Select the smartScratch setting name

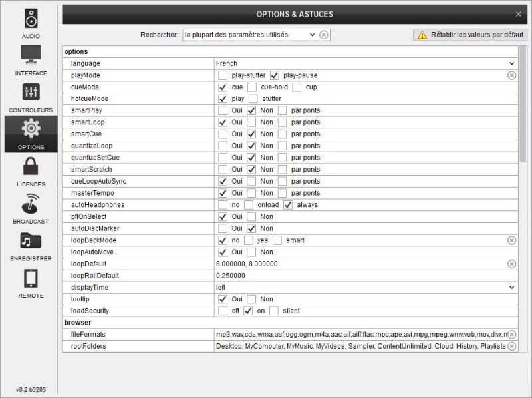point(92,170)
